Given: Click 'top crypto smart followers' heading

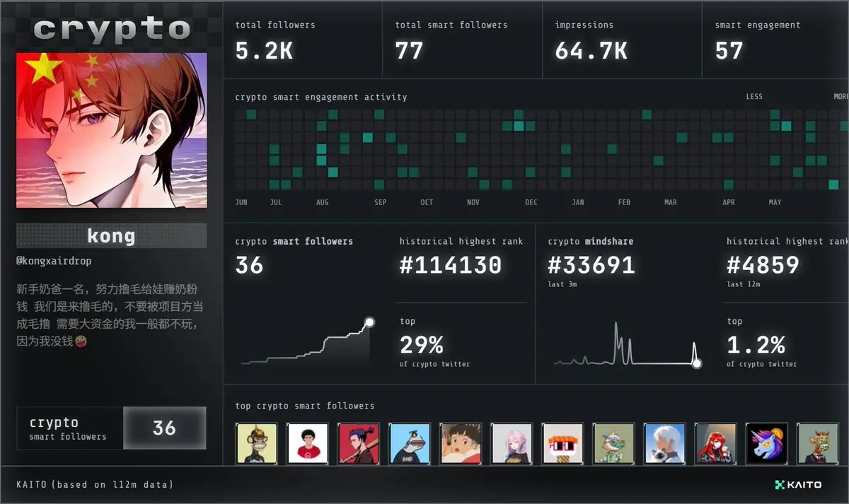Looking at the screenshot, I should (305, 406).
